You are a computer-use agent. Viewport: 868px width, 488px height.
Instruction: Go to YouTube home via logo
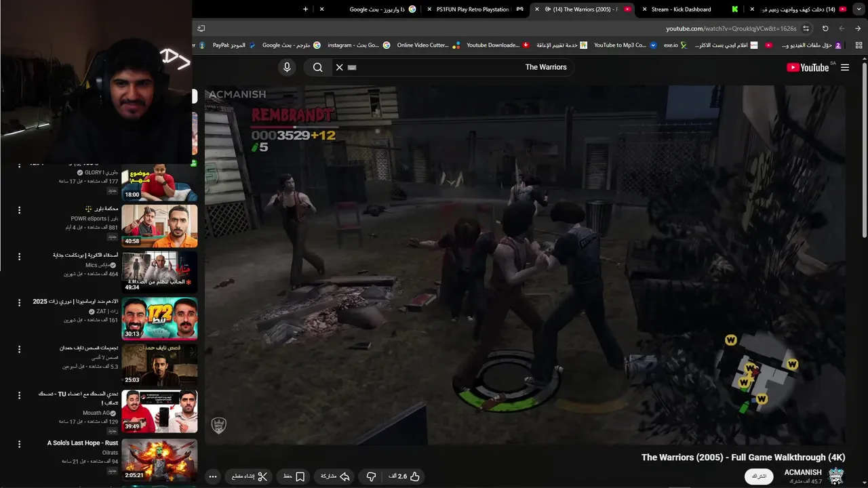click(x=808, y=67)
